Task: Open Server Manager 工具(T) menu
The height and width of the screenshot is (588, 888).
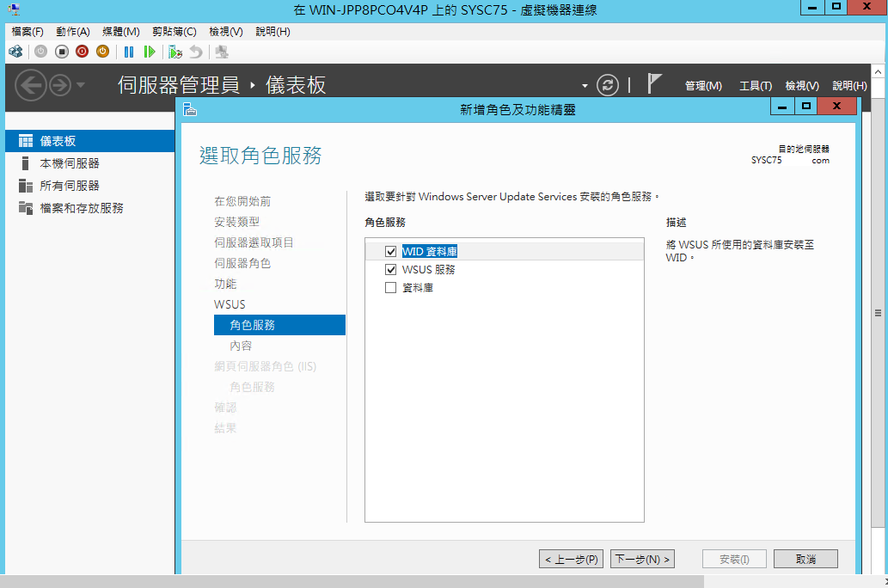Action: point(756,86)
